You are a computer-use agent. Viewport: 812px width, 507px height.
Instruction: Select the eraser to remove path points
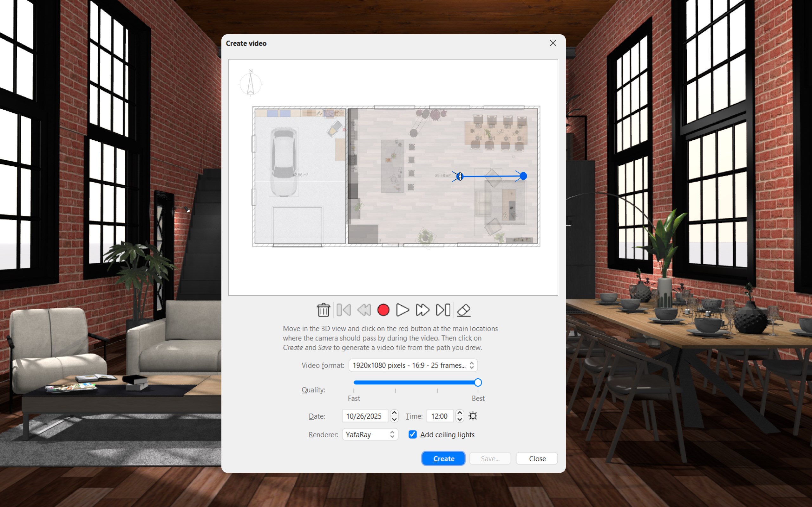tap(464, 310)
